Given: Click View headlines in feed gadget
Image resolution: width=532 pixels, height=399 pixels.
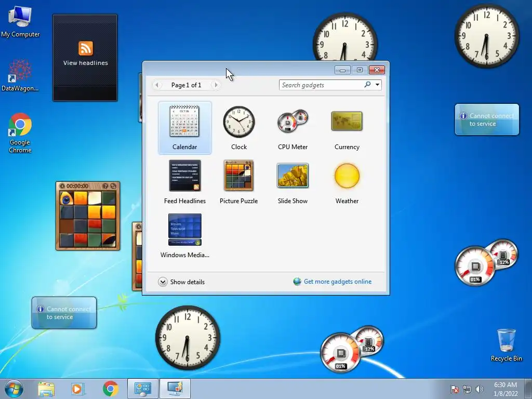Looking at the screenshot, I should coord(86,63).
